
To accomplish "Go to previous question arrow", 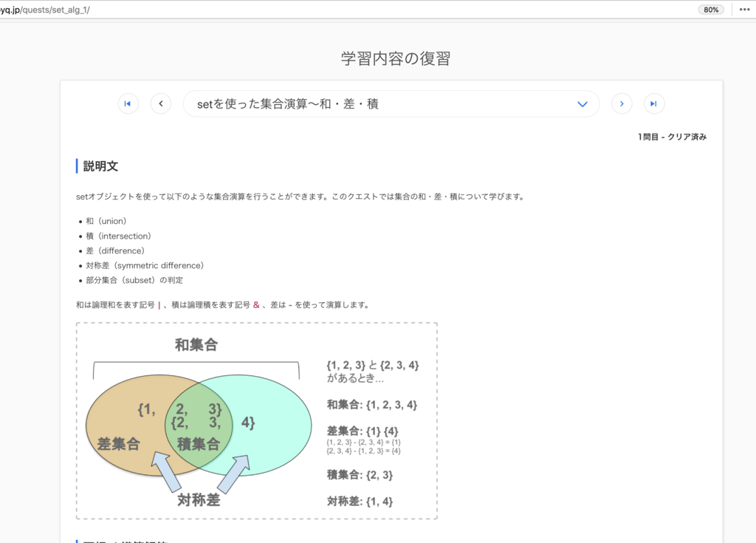I will [161, 103].
